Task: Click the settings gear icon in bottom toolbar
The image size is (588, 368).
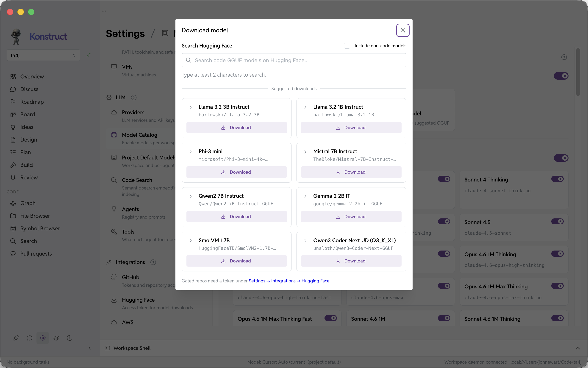Action: tap(43, 338)
